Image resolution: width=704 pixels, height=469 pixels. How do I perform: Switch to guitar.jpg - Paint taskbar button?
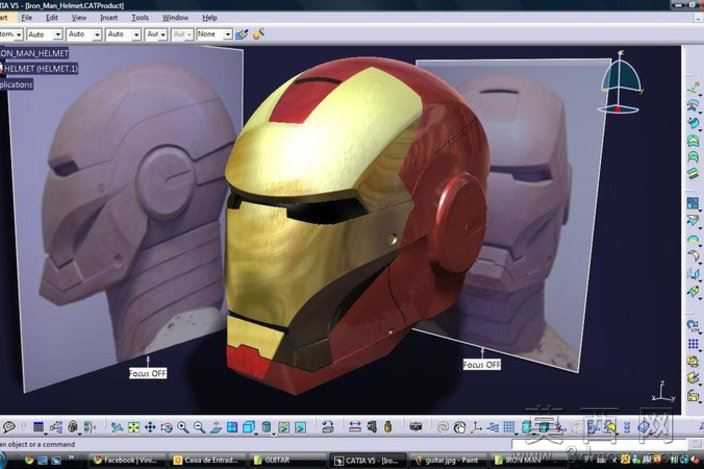(448, 460)
